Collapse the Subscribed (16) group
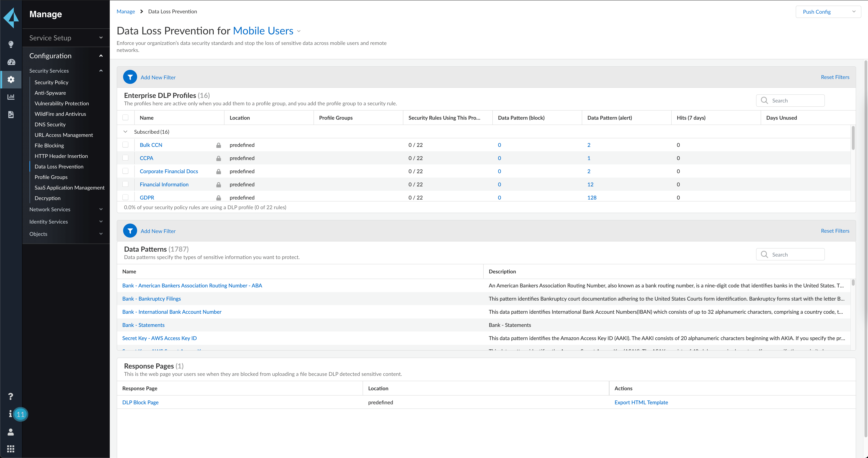This screenshot has width=868, height=458. tap(126, 132)
